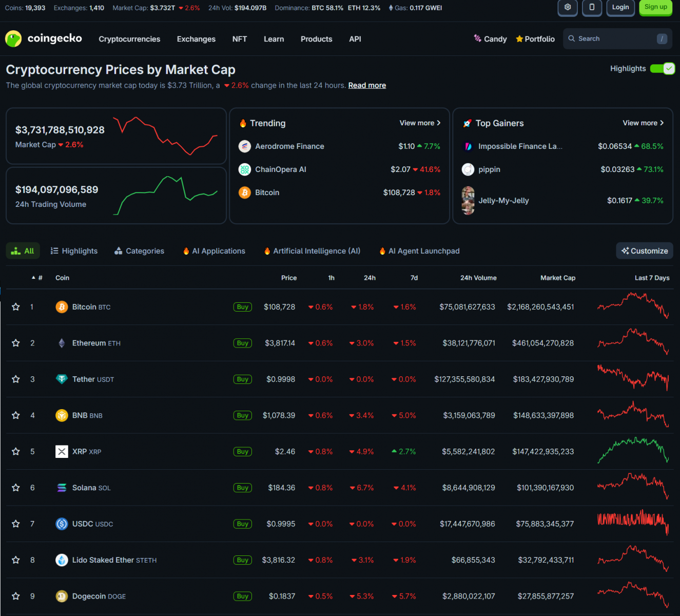Image resolution: width=680 pixels, height=616 pixels.
Task: Expand Trending with View more
Action: coord(420,123)
